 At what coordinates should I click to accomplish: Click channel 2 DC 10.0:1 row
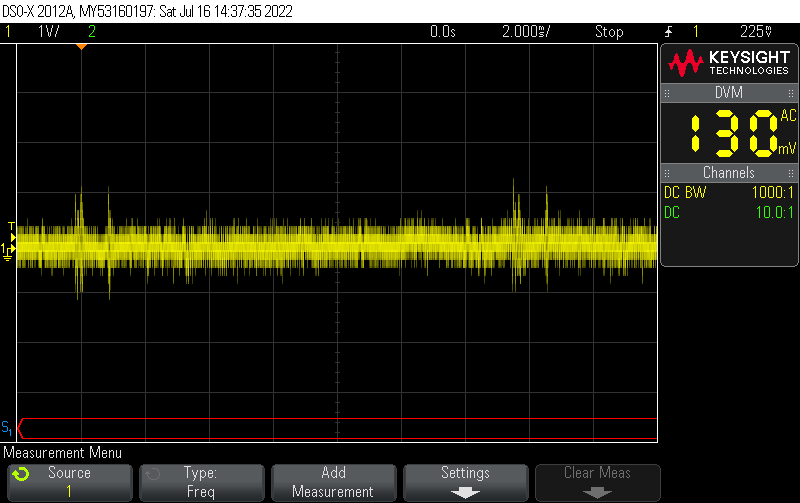coord(729,212)
